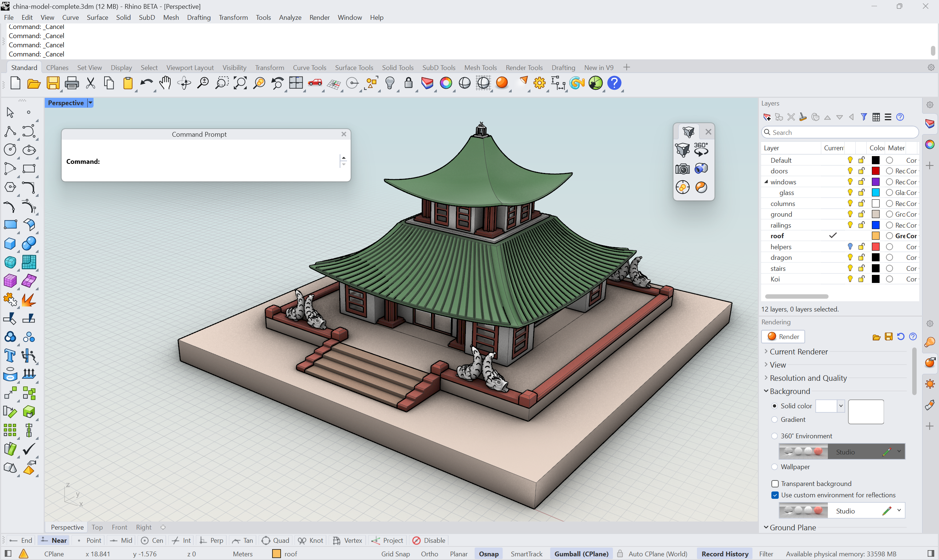This screenshot has width=939, height=560.
Task: Open Options via the gear toolbar icon
Action: [540, 83]
